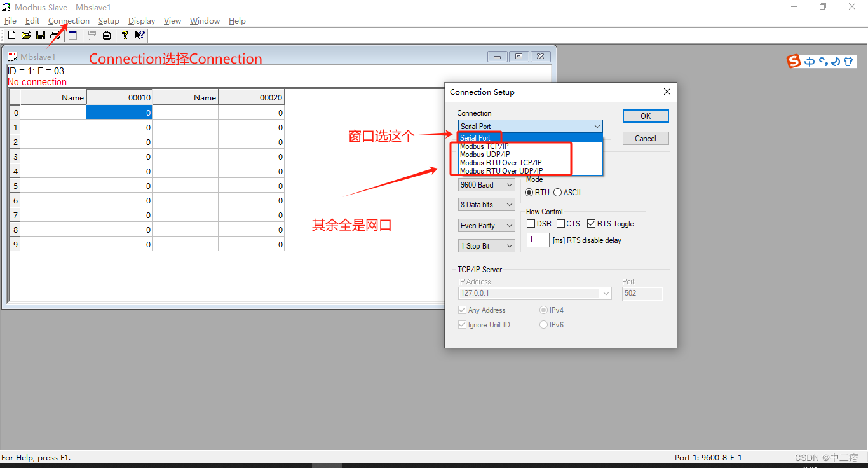The height and width of the screenshot is (468, 868).
Task: Click the New document toolbar icon
Action: pyautogui.click(x=11, y=35)
